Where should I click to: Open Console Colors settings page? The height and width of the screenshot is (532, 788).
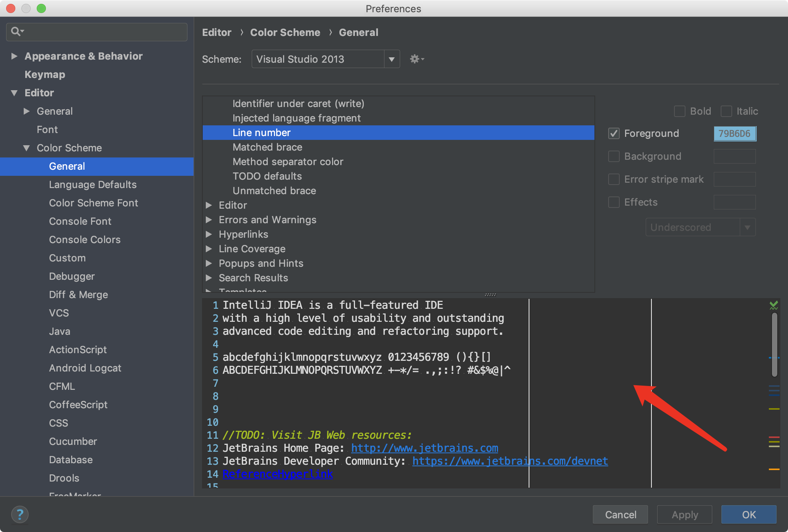85,240
